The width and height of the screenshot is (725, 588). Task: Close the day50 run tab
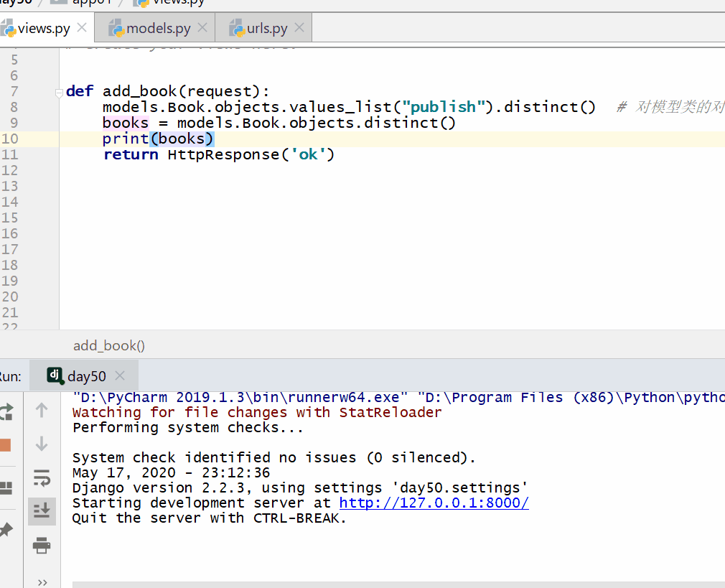[x=120, y=375]
